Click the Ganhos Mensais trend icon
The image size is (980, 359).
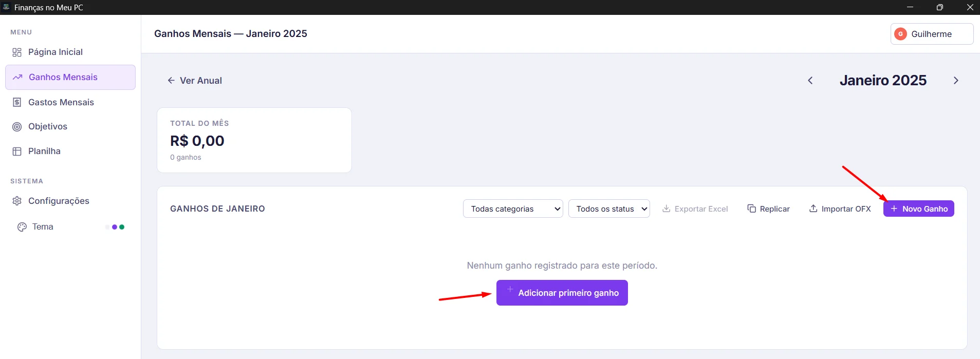point(17,77)
